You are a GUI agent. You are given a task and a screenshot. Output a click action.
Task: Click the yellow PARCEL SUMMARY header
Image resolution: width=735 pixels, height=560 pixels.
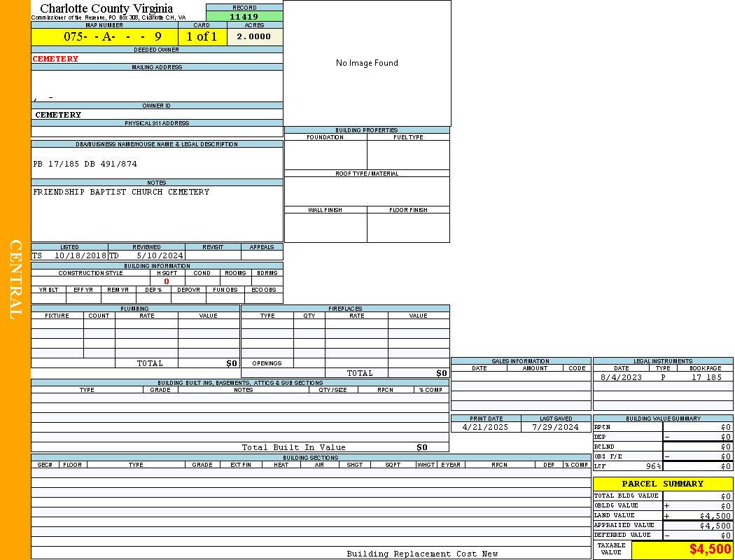(x=662, y=484)
